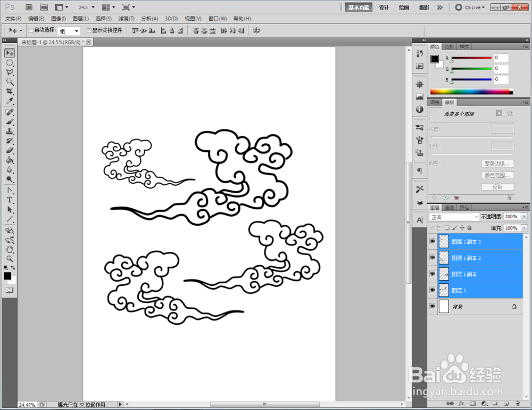Select the Brush tool
This screenshot has width=532, height=410.
[x=10, y=121]
